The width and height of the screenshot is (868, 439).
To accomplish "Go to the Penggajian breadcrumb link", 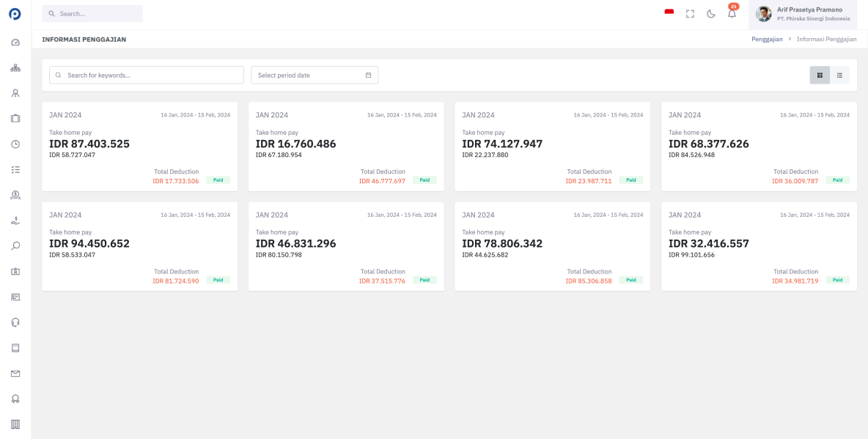I will click(x=767, y=40).
